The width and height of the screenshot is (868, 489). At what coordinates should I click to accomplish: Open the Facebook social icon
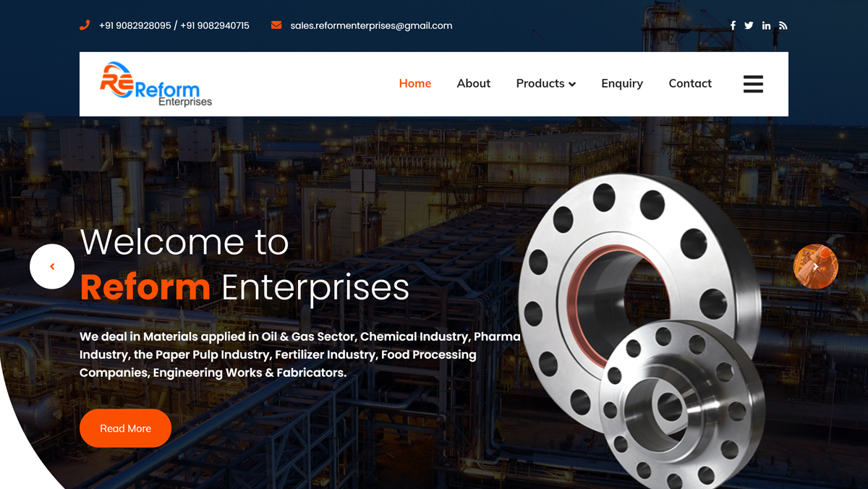pos(733,25)
